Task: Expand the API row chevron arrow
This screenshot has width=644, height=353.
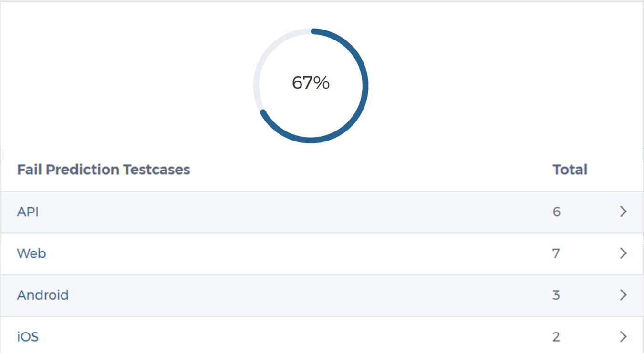Action: (x=623, y=212)
